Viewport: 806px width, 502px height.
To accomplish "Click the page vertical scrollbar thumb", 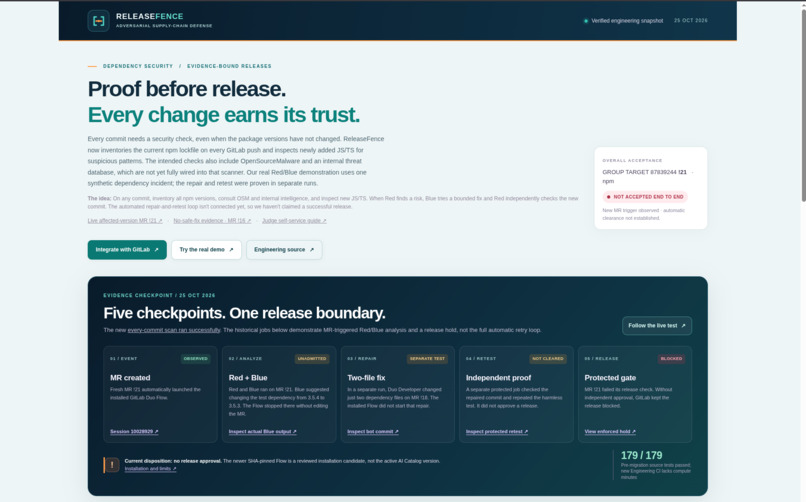I will click(x=803, y=105).
